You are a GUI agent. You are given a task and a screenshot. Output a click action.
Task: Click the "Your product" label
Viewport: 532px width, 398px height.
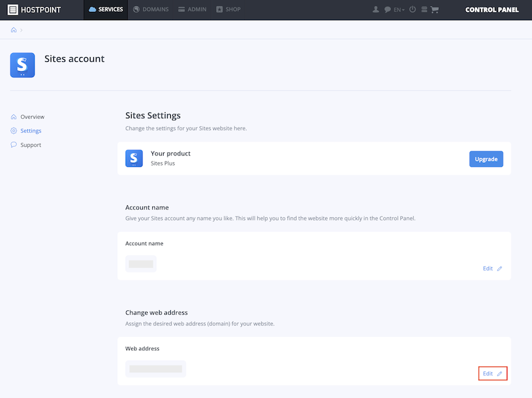coord(171,153)
